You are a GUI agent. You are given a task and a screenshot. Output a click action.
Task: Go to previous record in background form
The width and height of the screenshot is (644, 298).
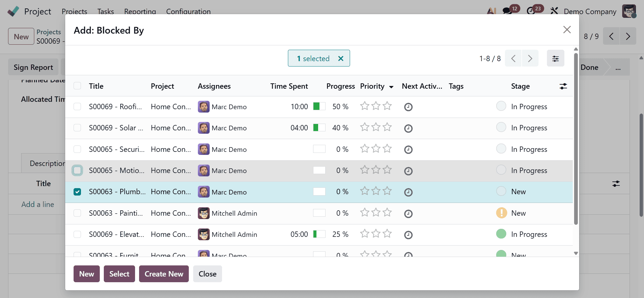611,36
